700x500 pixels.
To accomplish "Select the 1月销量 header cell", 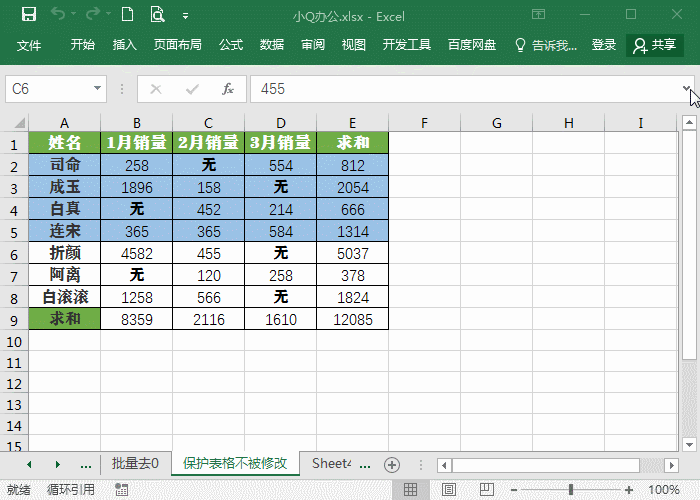I will 137,142.
